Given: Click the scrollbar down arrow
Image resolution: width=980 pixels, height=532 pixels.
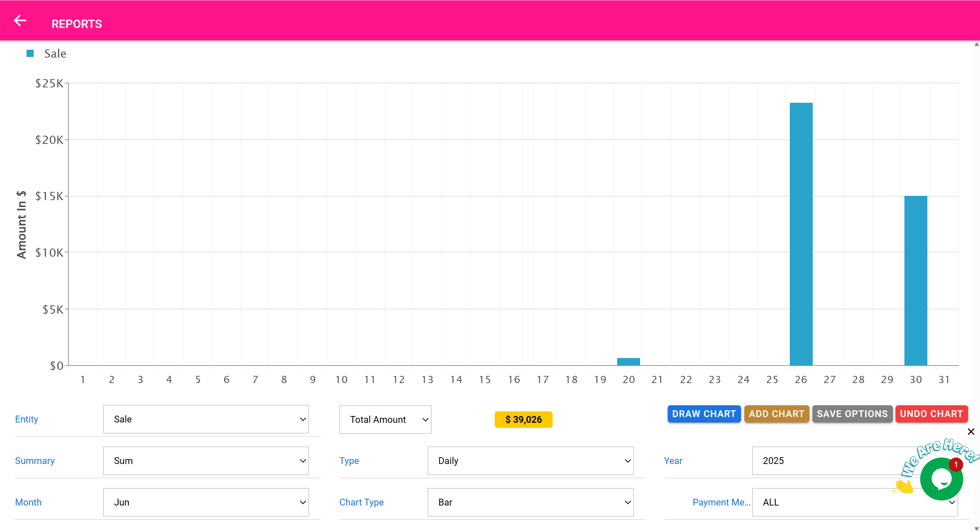Looking at the screenshot, I should pos(976,528).
